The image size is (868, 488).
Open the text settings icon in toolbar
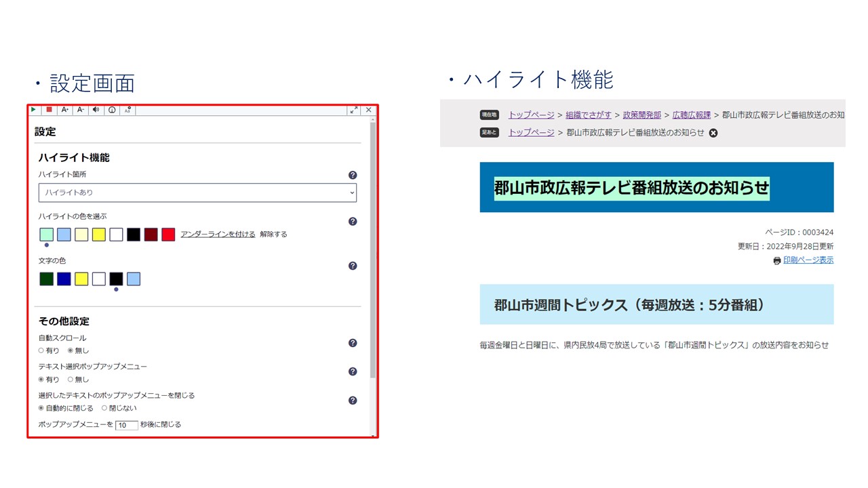click(x=127, y=110)
